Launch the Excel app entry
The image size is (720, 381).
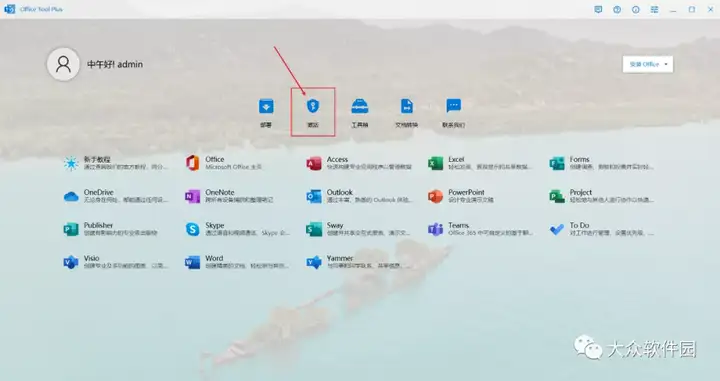480,163
